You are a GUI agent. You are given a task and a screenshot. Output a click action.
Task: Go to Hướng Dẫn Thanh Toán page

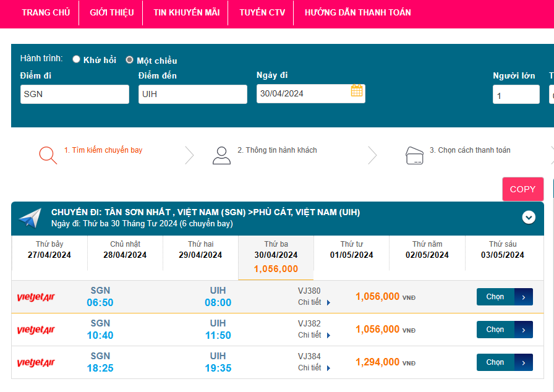click(357, 12)
